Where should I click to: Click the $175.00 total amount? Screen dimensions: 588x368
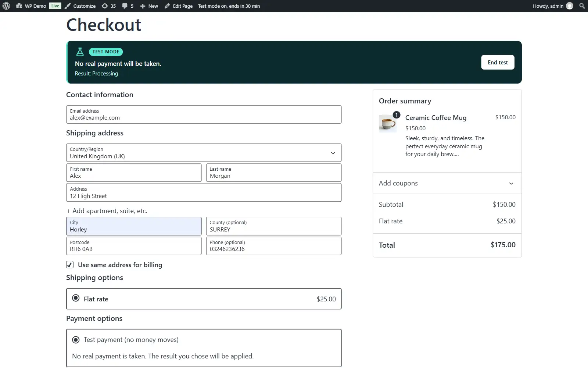point(503,245)
